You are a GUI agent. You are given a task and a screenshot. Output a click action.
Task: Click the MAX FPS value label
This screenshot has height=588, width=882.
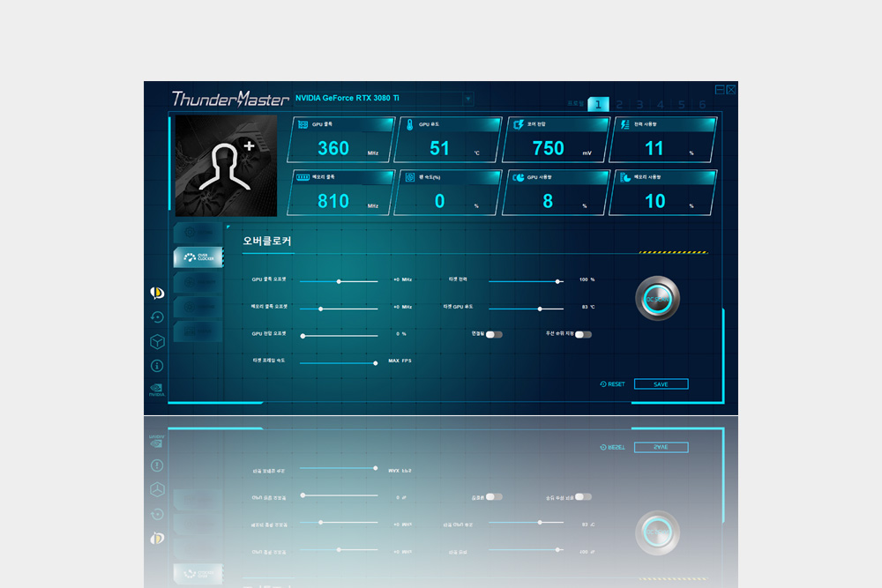(400, 361)
